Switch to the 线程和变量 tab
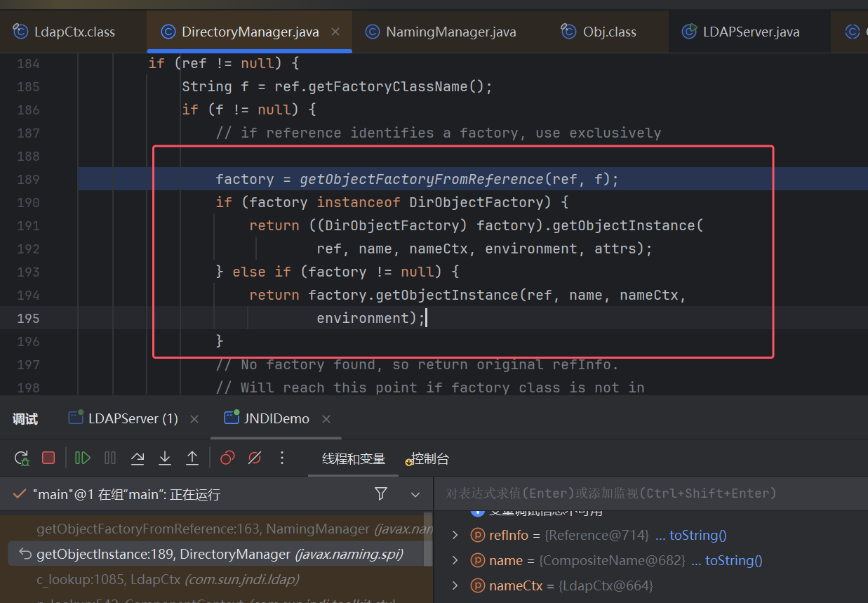Screen dimensions: 868x603 tap(354, 458)
